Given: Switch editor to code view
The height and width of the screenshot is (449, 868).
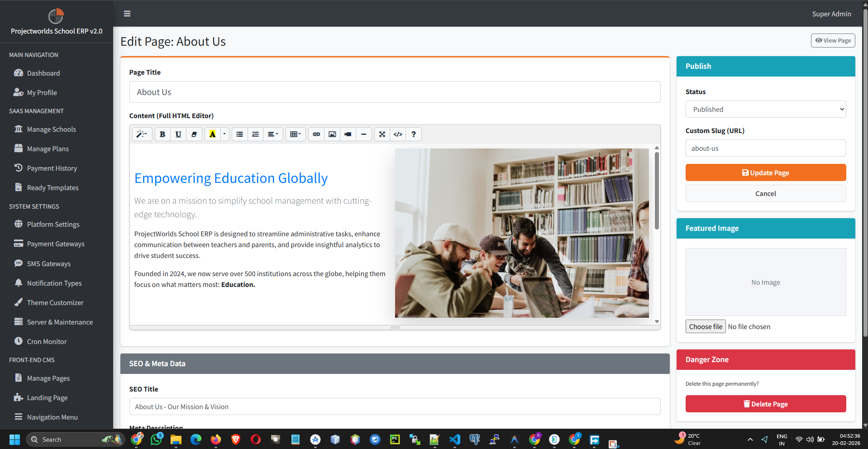Looking at the screenshot, I should click(397, 134).
